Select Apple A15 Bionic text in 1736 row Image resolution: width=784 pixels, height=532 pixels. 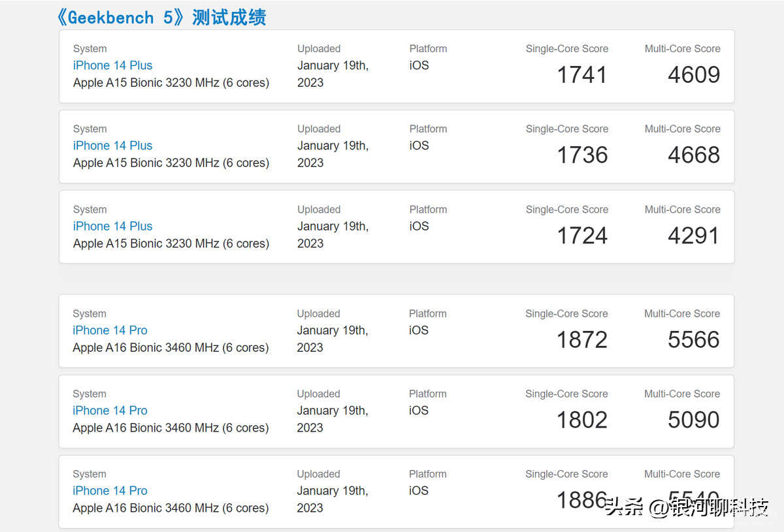pos(171,163)
